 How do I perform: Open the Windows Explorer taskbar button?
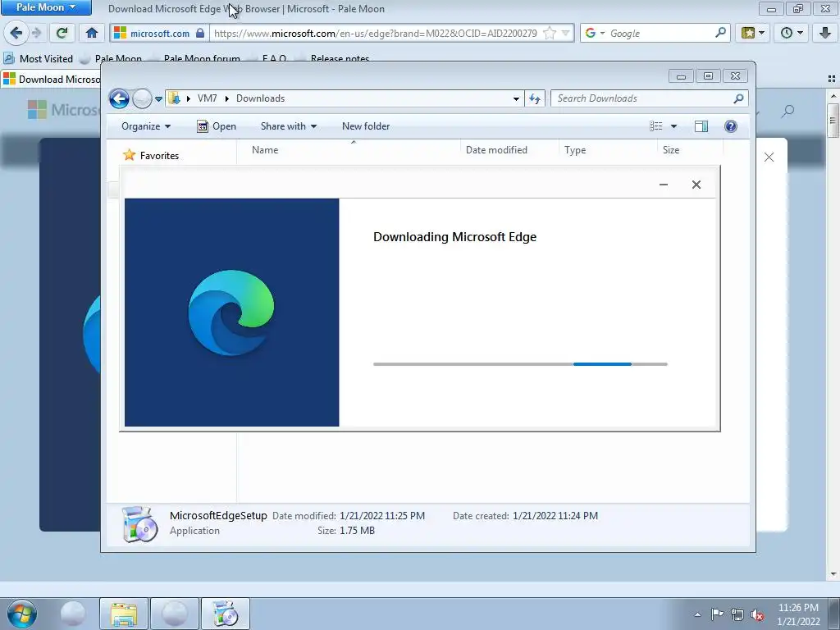pos(124,614)
